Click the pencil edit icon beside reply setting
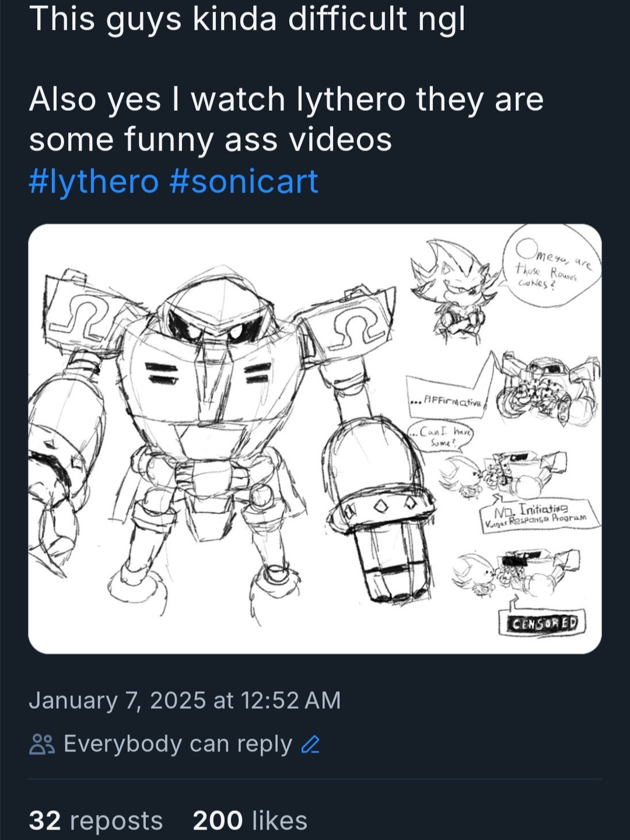 (310, 744)
